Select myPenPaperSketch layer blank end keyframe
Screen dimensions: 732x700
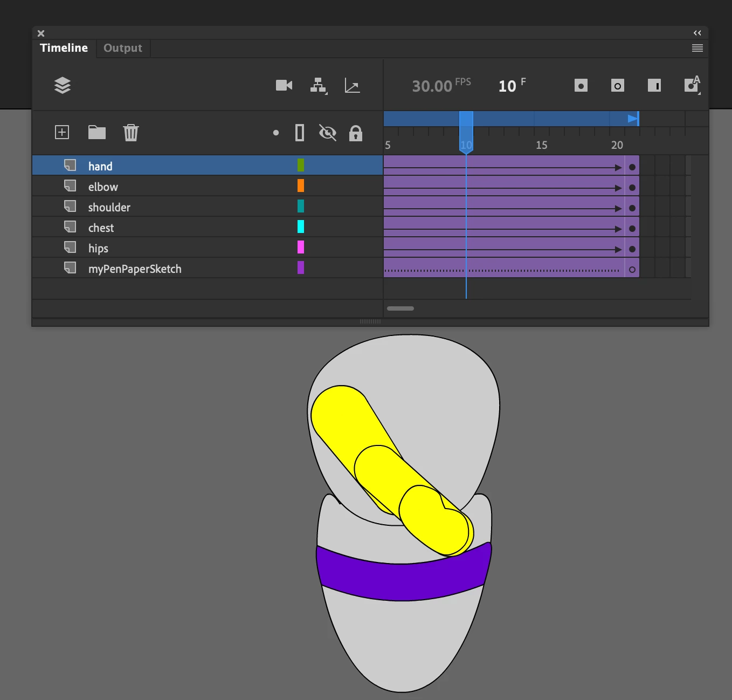point(632,270)
